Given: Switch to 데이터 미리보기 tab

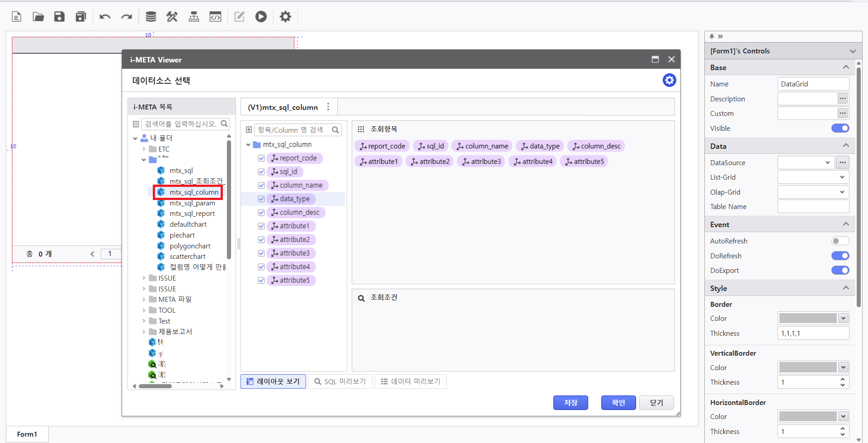Looking at the screenshot, I should (x=410, y=381).
